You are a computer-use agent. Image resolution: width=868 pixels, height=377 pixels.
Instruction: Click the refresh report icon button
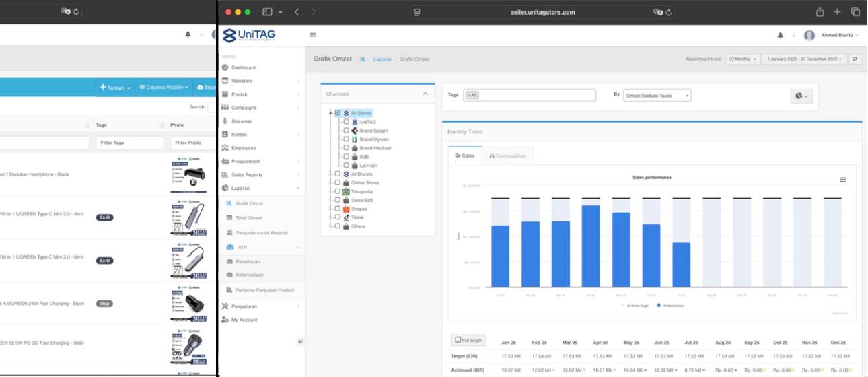coord(855,59)
